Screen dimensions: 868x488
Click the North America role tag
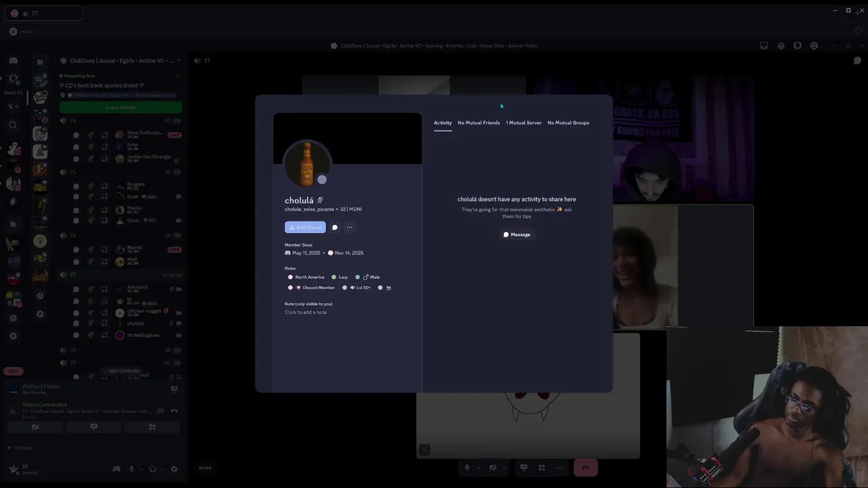coord(306,277)
